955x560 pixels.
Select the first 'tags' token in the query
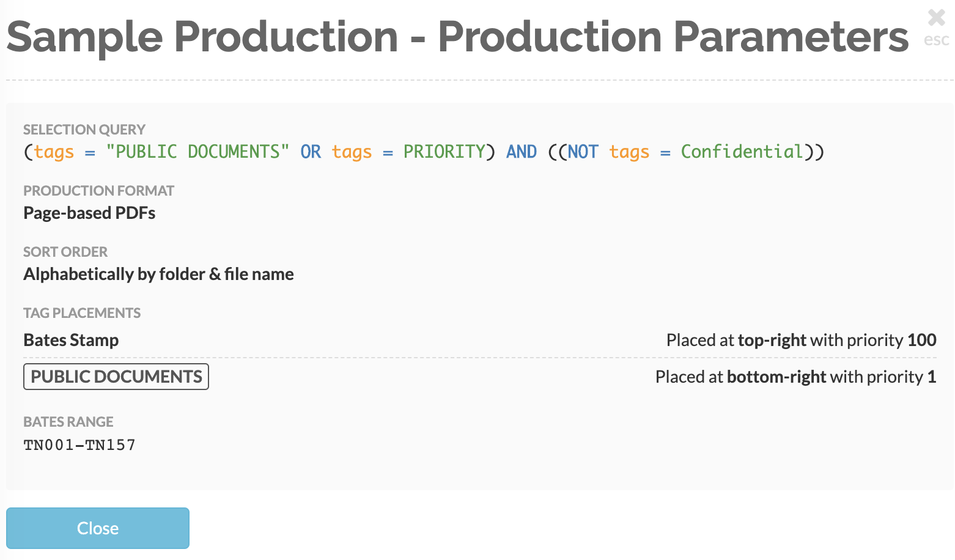click(x=54, y=152)
